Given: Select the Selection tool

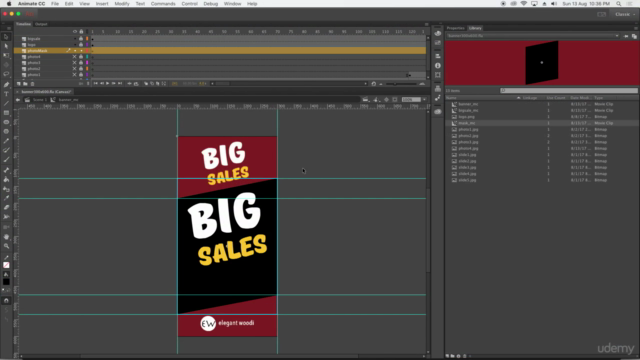Looking at the screenshot, I should (x=6, y=37).
